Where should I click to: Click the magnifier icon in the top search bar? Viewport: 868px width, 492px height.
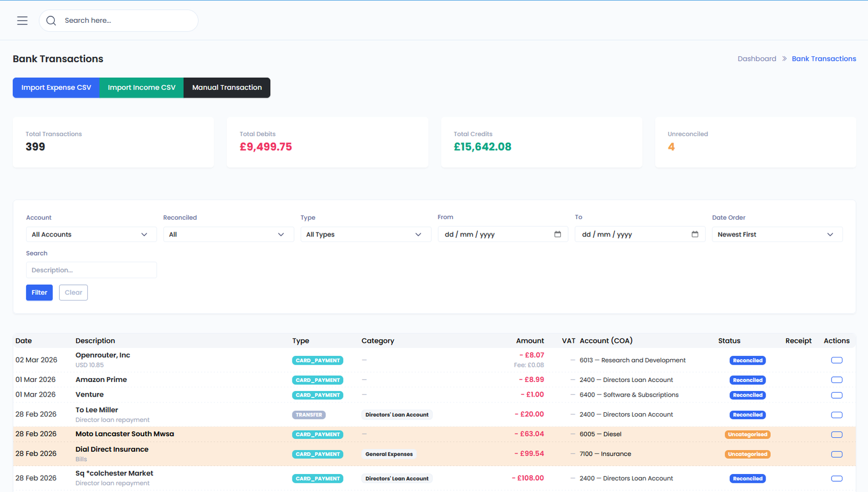point(51,21)
